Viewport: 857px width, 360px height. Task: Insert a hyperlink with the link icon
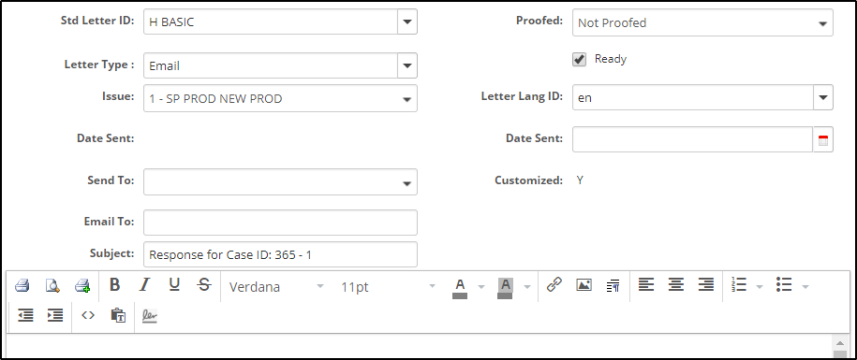pyautogui.click(x=554, y=285)
